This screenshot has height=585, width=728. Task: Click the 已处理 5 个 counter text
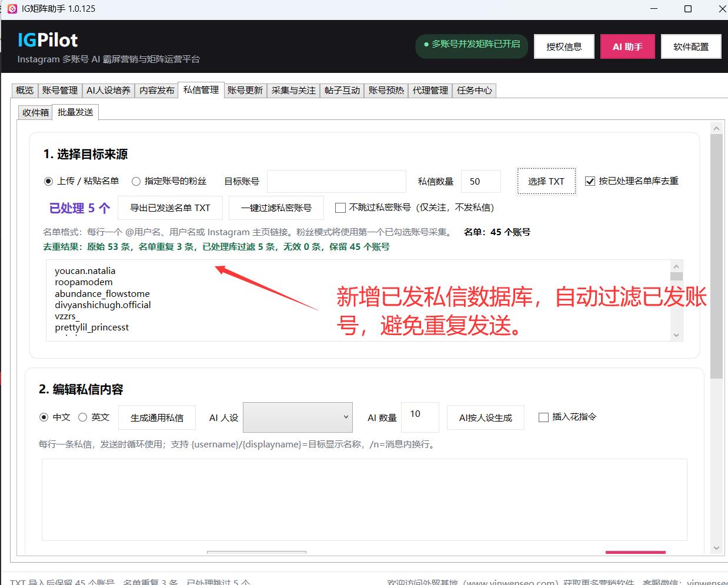(79, 208)
